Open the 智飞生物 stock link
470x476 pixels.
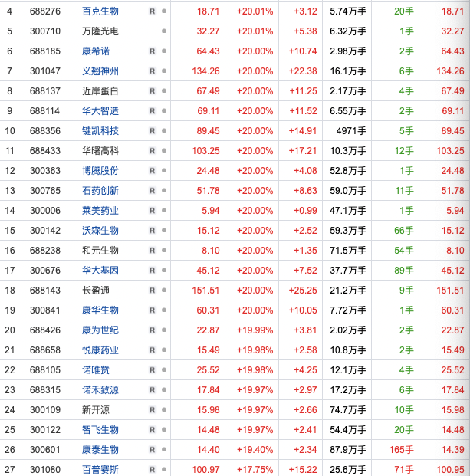tap(100, 430)
